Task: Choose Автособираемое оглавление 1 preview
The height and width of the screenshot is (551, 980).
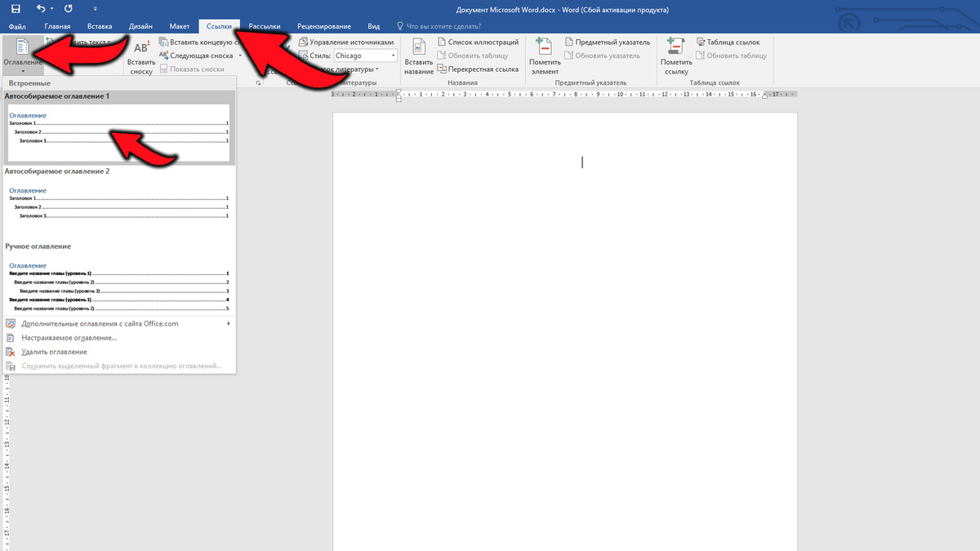Action: pos(118,132)
